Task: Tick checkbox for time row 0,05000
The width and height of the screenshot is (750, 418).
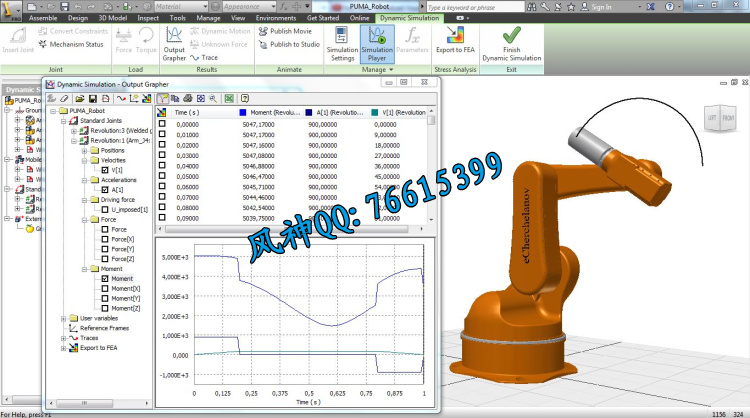Action: (x=162, y=176)
